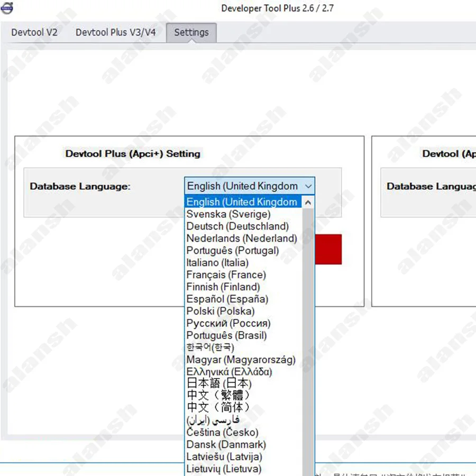This screenshot has height=476, width=476.
Task: Select the Settings tab
Action: coord(191,32)
